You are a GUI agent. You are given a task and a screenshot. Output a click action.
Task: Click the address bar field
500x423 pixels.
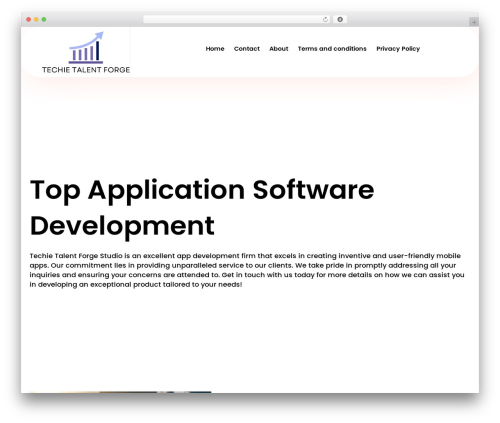pos(237,20)
